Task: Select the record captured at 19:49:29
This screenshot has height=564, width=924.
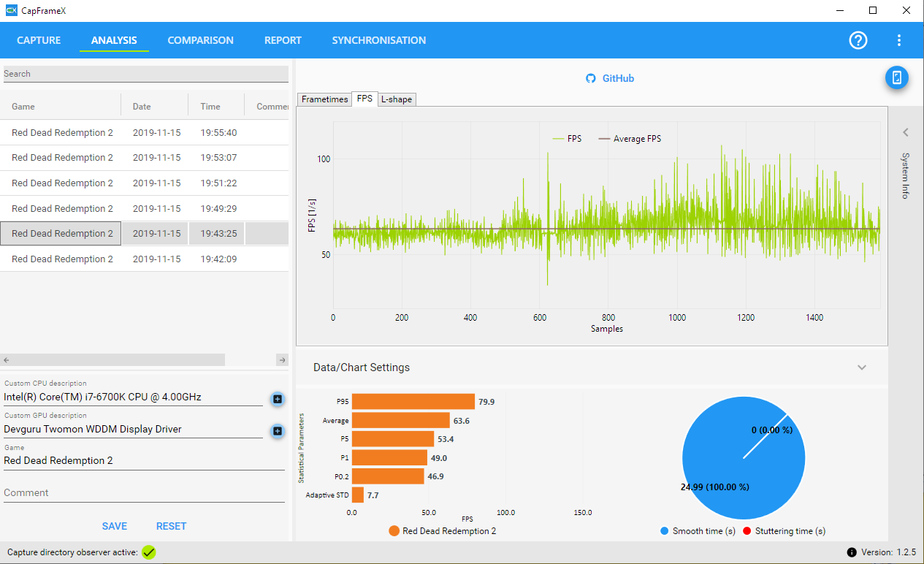Action: pos(145,208)
